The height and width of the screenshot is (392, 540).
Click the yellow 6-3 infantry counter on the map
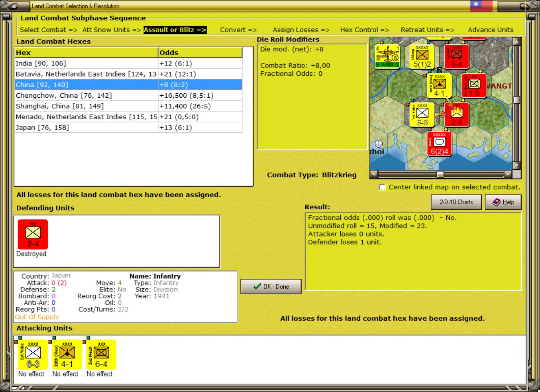tap(422, 115)
